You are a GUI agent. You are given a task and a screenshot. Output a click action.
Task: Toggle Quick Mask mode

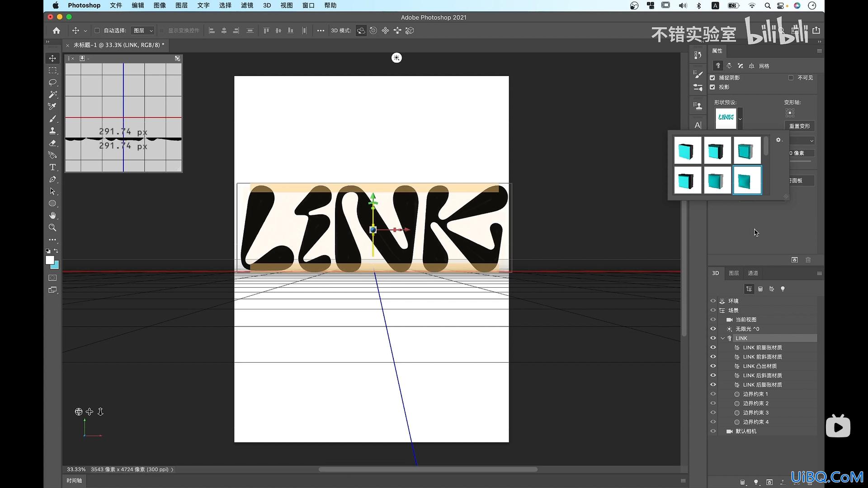click(52, 278)
